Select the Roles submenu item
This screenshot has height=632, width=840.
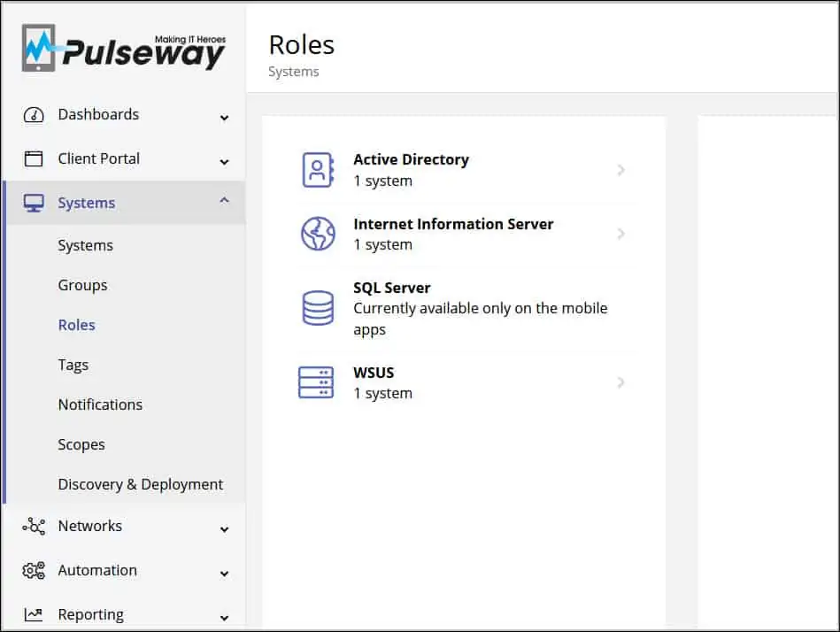pyautogui.click(x=77, y=325)
